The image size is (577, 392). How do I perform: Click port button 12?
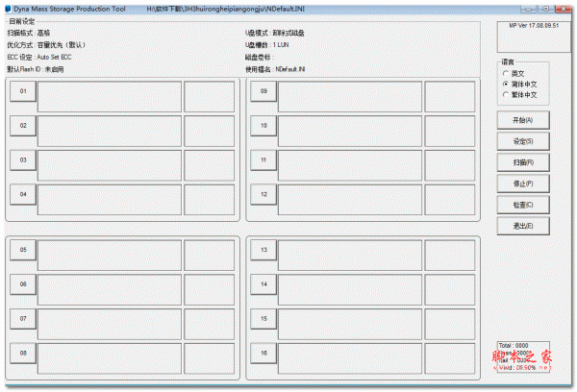pyautogui.click(x=263, y=194)
